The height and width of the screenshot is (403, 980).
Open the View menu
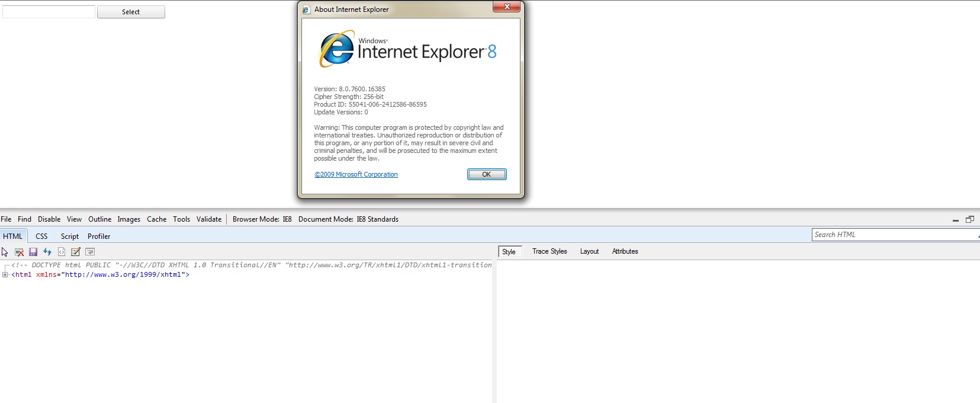tap(74, 219)
